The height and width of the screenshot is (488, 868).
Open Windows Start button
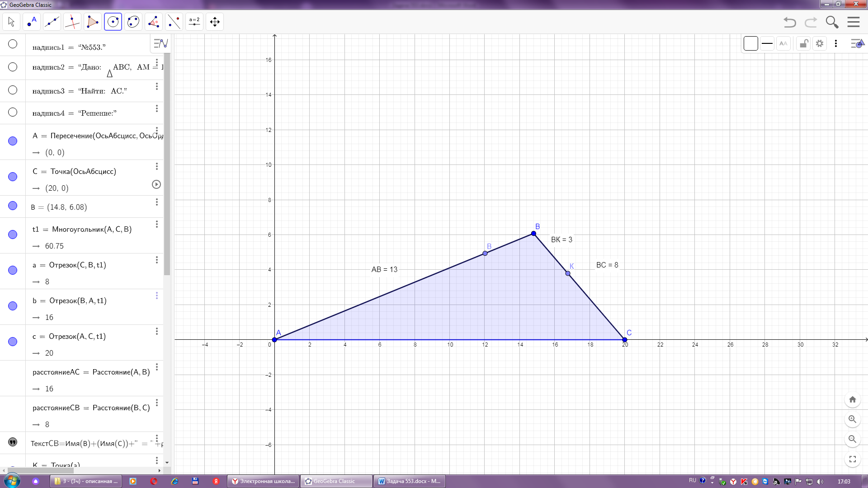click(12, 481)
